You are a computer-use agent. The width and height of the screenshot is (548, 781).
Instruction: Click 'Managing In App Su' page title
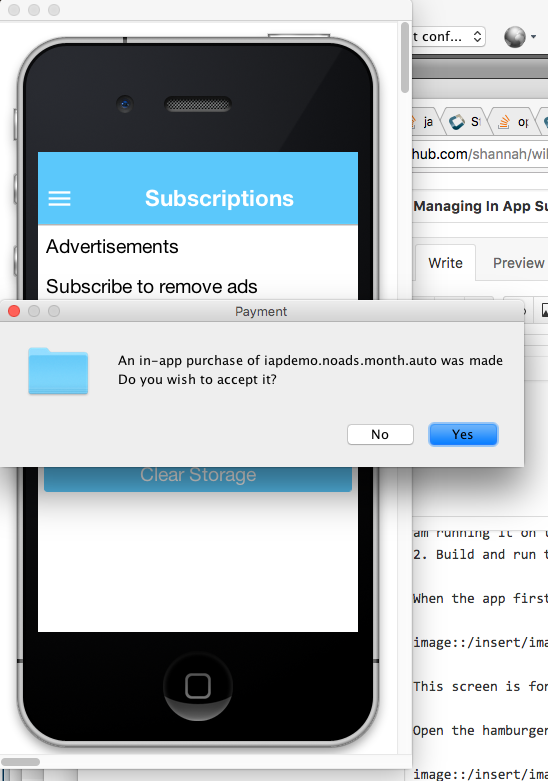tap(480, 206)
